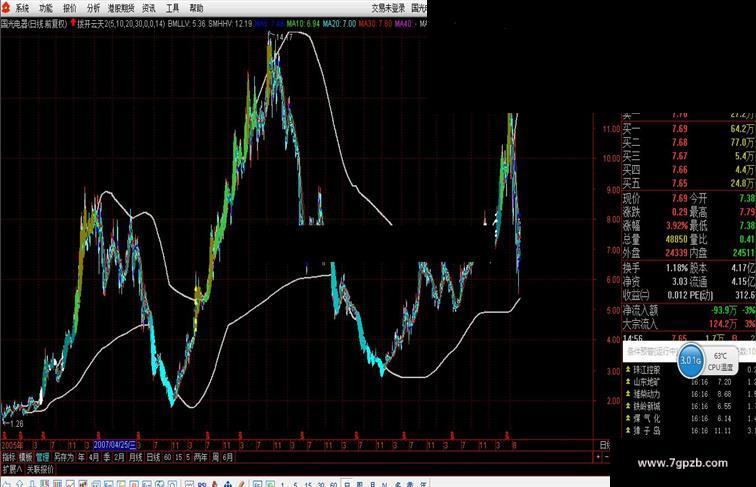756x487 pixels.
Task: Switch chart range to 6月
Action: coord(228,457)
